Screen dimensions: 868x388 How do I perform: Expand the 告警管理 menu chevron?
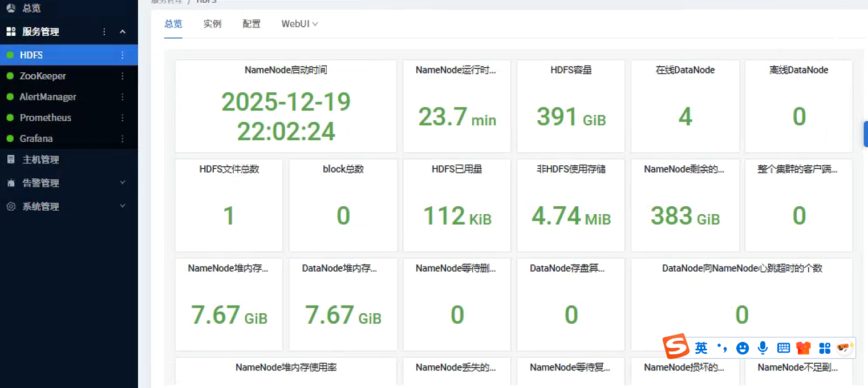(123, 182)
